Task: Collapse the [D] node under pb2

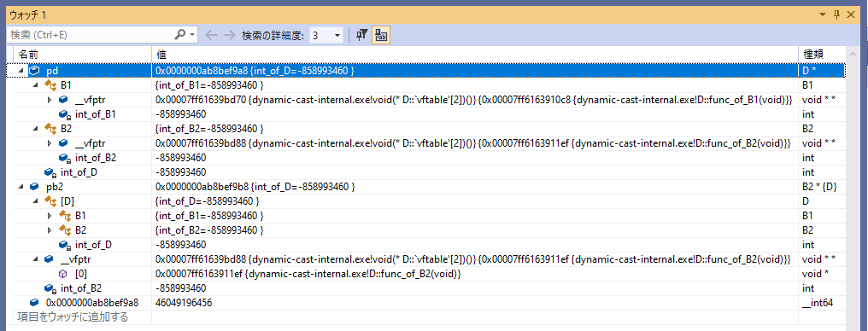Action: coord(35,201)
